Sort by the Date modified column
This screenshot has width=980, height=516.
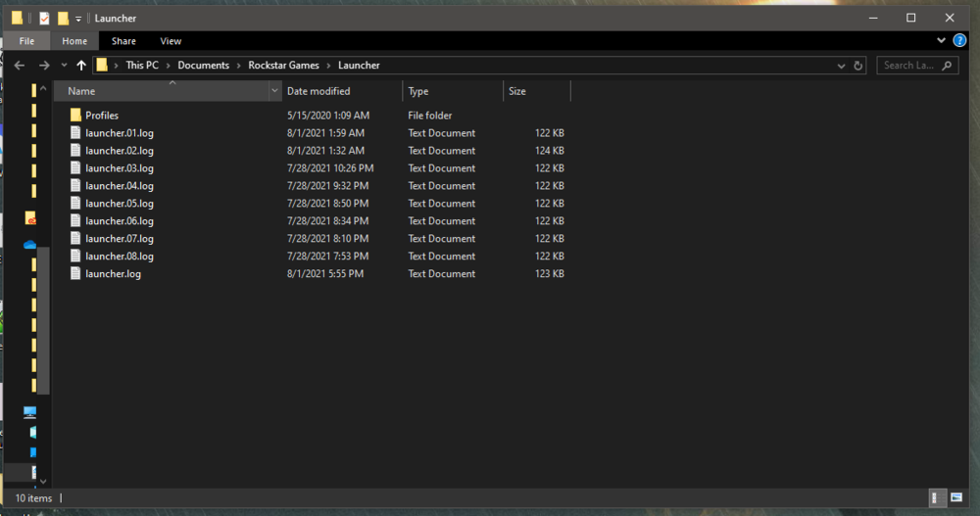(x=341, y=91)
